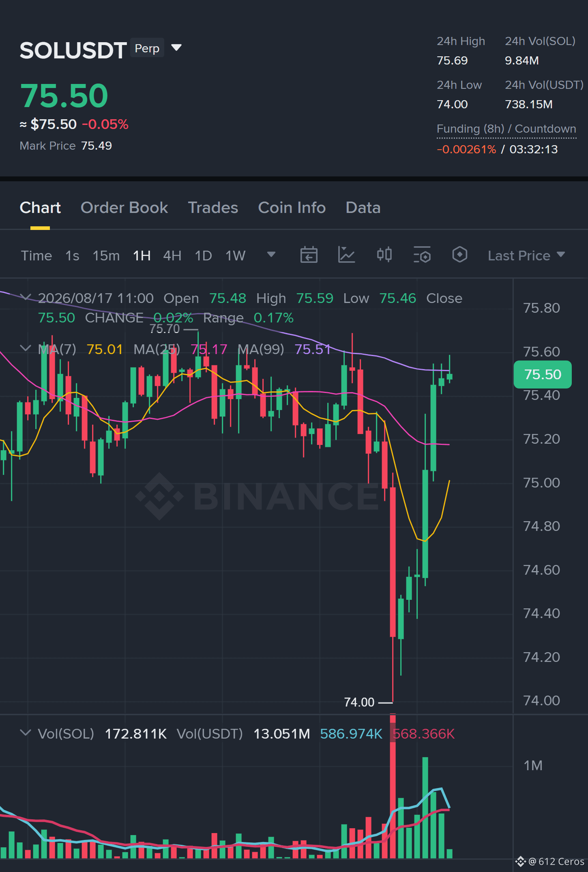
Task: Click the Funding (8h) / Countdown label
Action: (506, 129)
